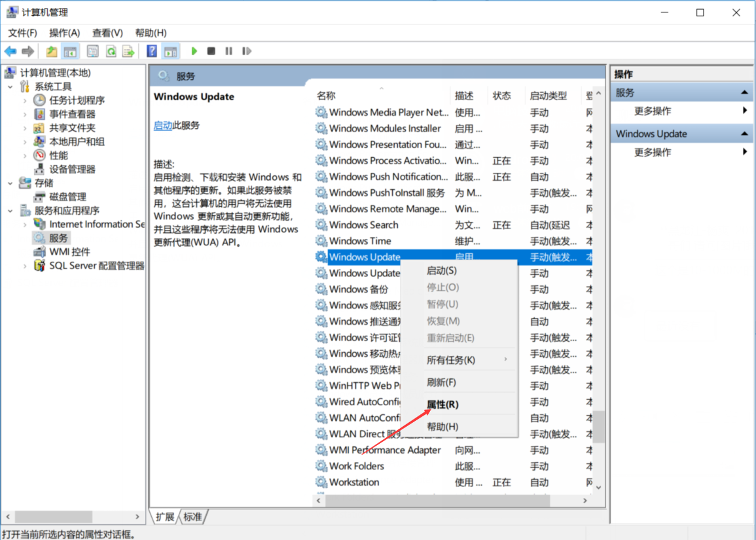The image size is (756, 540).
Task: Click the Restart service toolbar icon
Action: coord(247,51)
